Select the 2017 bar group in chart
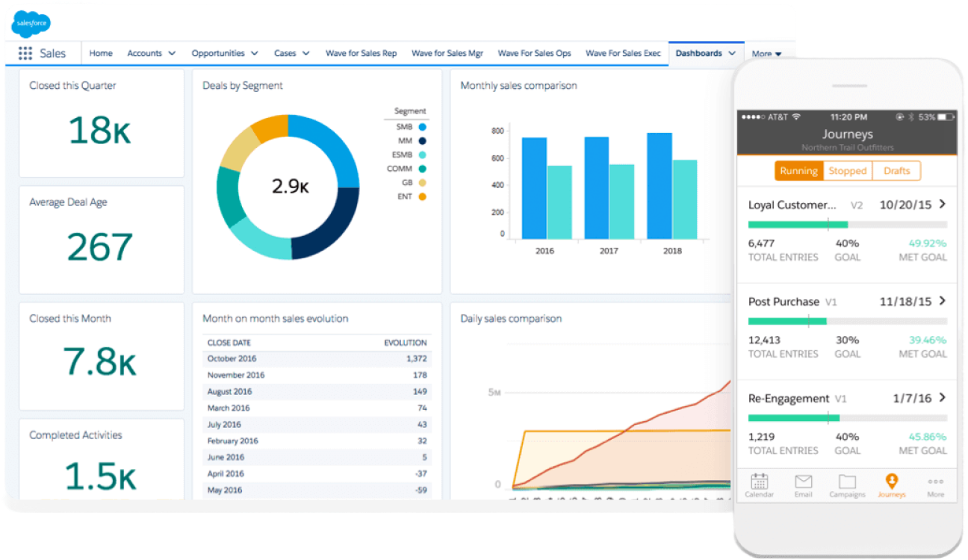 [x=609, y=187]
